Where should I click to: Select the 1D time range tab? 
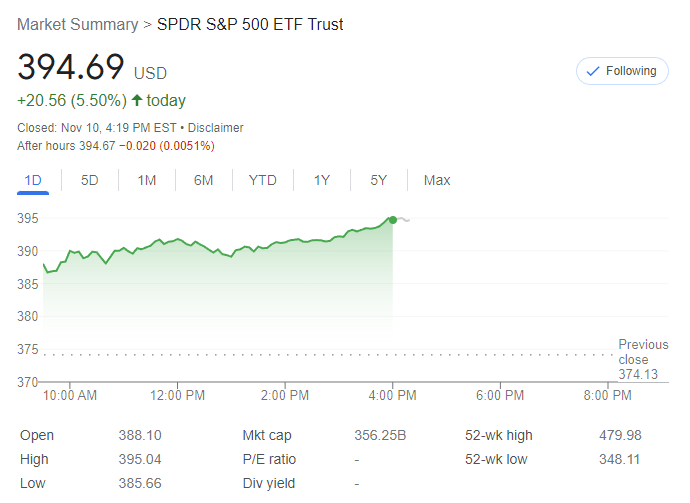tap(33, 180)
